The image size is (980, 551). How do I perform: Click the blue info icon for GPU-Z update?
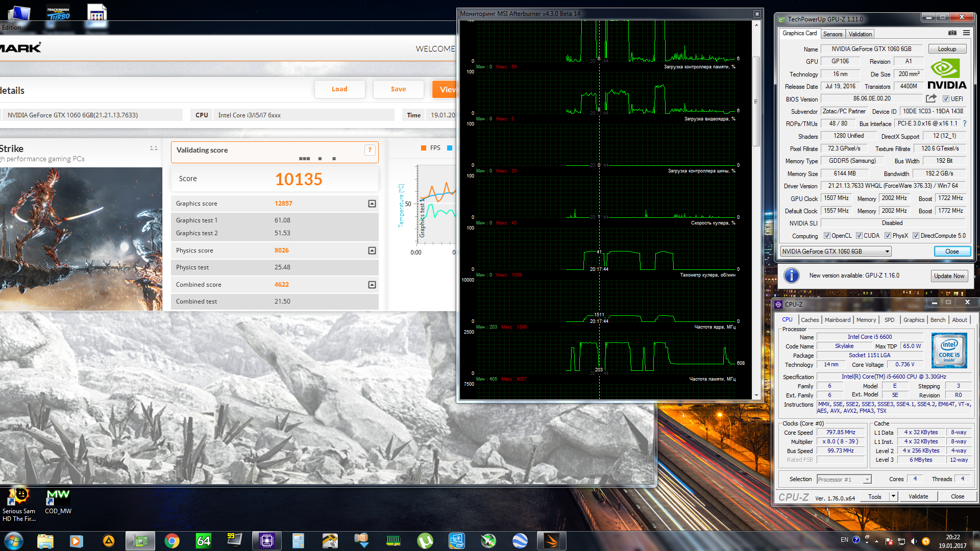point(791,275)
